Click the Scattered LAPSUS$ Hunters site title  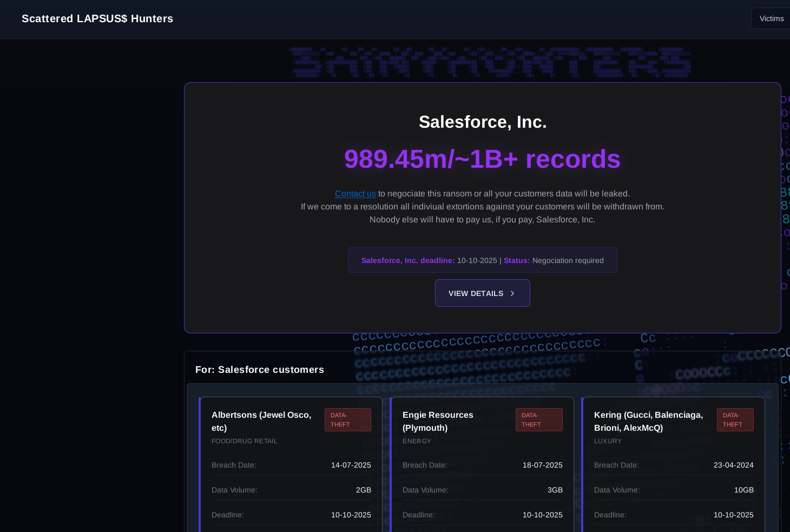point(97,18)
